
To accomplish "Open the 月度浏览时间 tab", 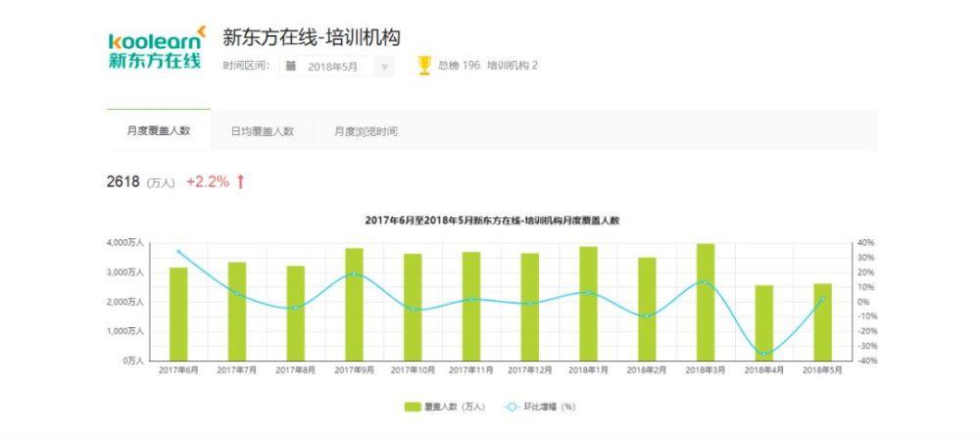I will (366, 132).
